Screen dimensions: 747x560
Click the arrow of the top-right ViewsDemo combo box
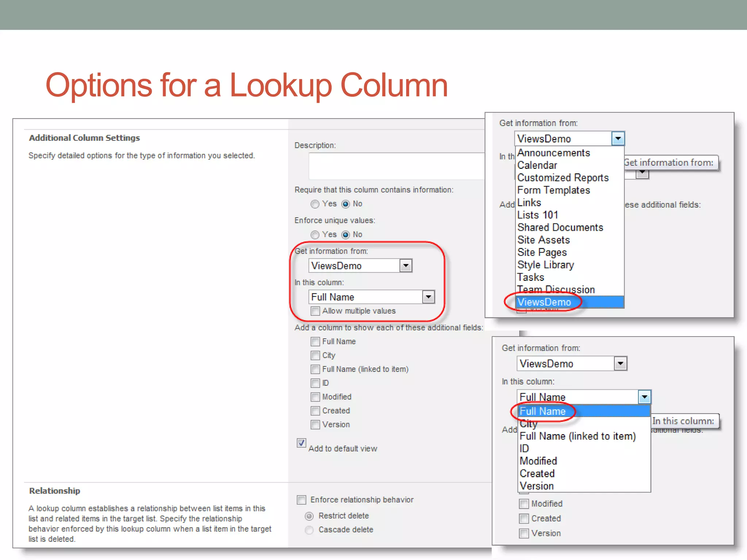click(x=618, y=139)
